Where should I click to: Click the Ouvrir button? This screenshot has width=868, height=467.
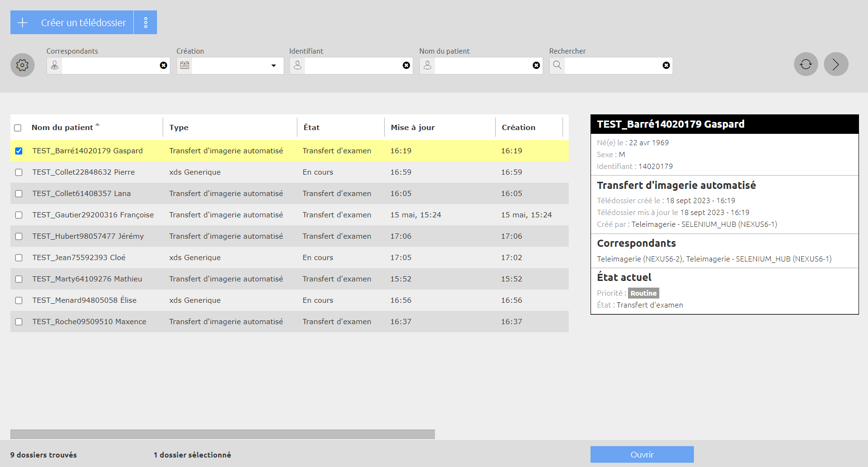[642, 454]
